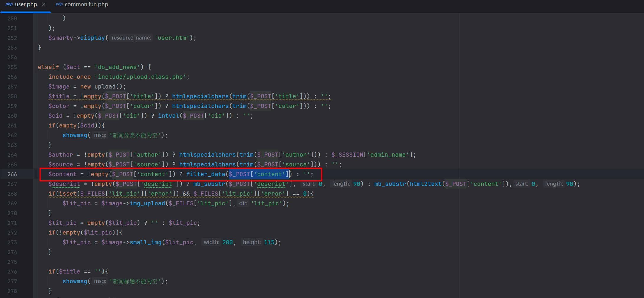644x298 pixels.
Task: Click closing brace on line 253
Action: (40, 48)
